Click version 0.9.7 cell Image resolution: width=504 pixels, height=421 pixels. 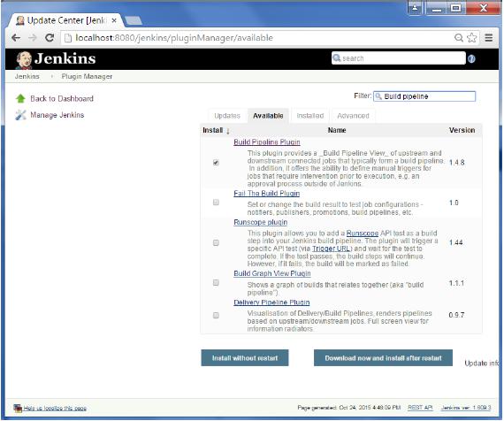pyautogui.click(x=456, y=315)
